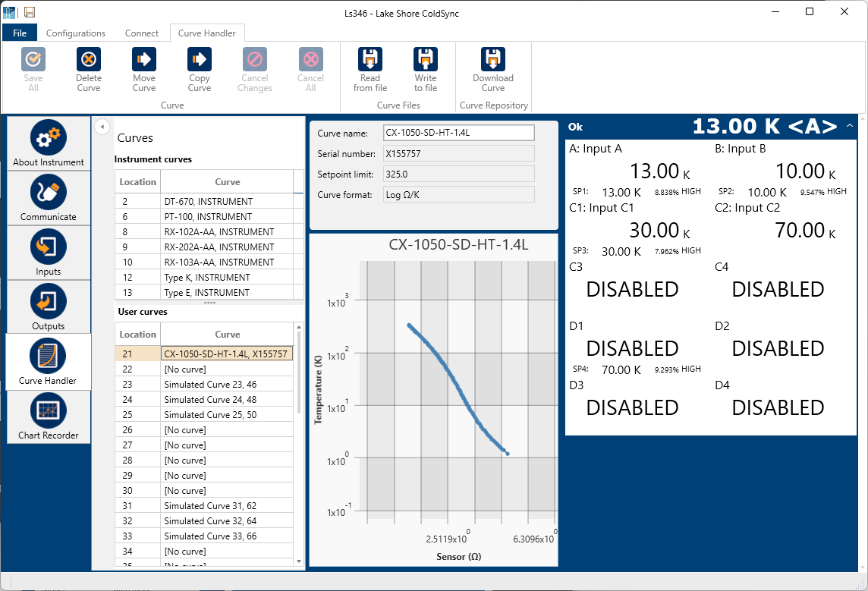Open the Download Curve repository icon
The image size is (868, 591).
pos(493,69)
